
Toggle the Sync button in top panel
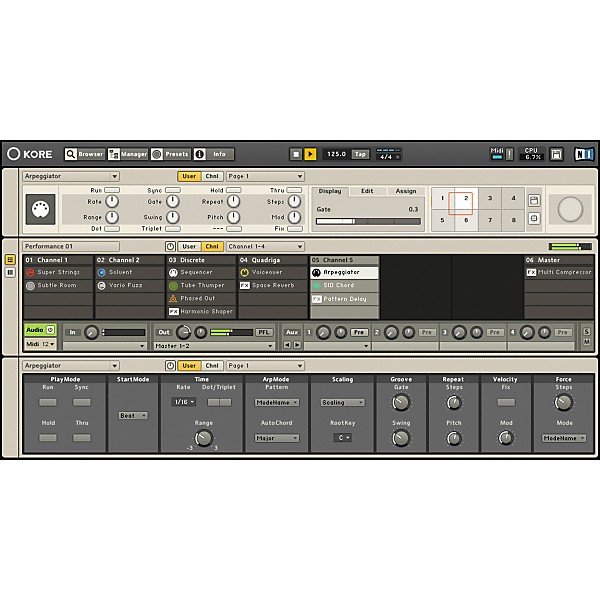tap(173, 190)
